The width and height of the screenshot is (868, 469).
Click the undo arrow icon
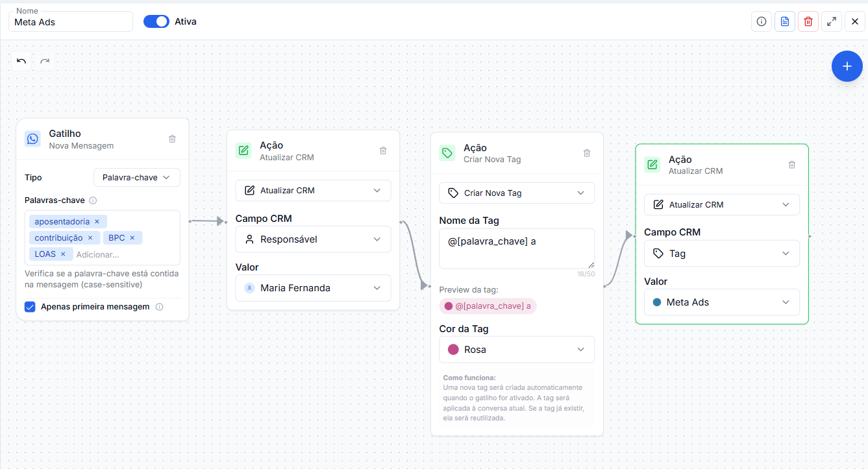21,61
